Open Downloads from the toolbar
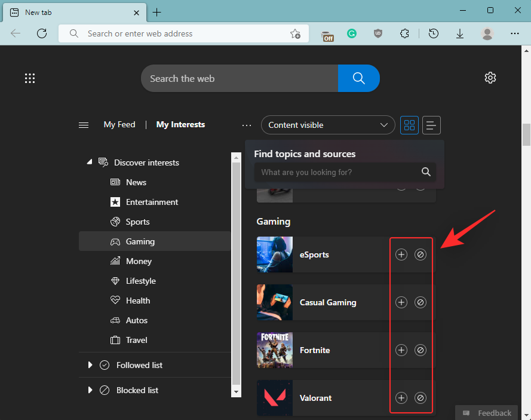The width and height of the screenshot is (531, 420). pyautogui.click(x=459, y=33)
